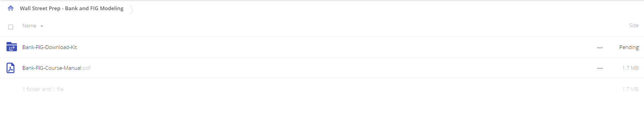Click the PDF file icon for Bank-FIG-Course-Manual

tap(11, 68)
